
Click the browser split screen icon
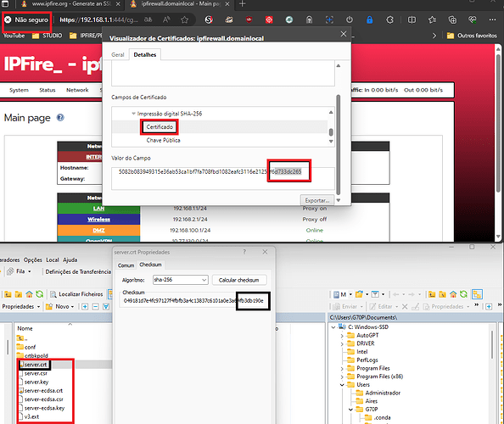click(412, 20)
